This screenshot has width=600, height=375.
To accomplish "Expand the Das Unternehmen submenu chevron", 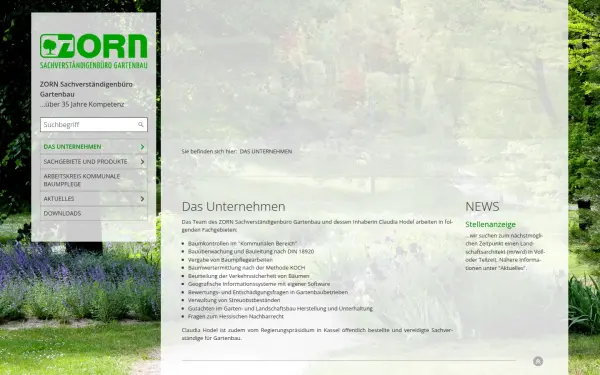I will click(142, 147).
